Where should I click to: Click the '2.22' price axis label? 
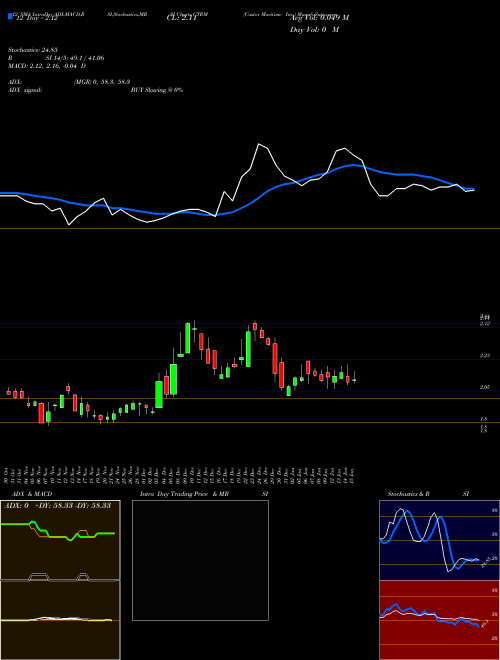[x=484, y=356]
